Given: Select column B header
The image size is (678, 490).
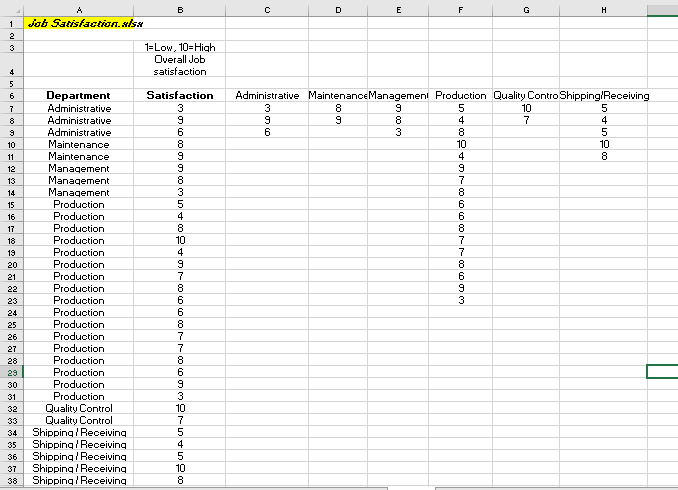Looking at the screenshot, I should coord(180,10).
